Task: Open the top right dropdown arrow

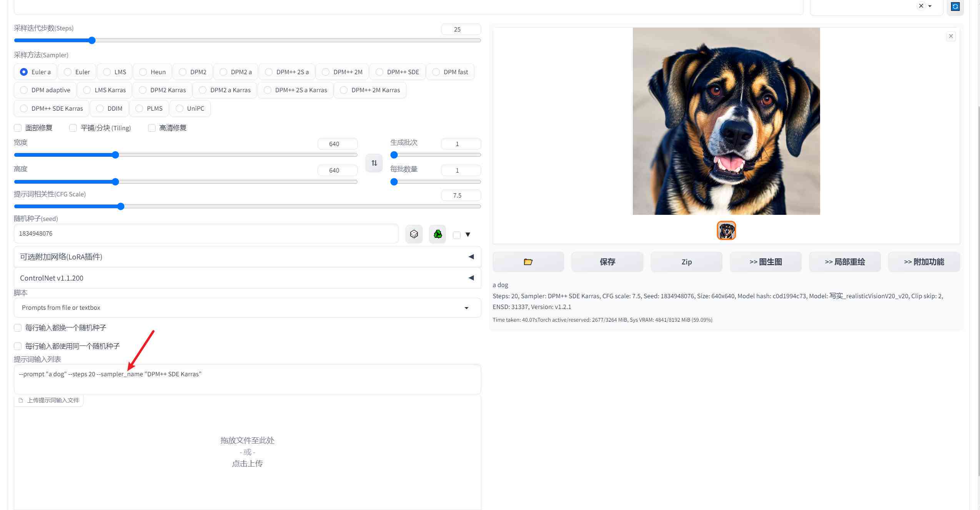Action: click(930, 6)
